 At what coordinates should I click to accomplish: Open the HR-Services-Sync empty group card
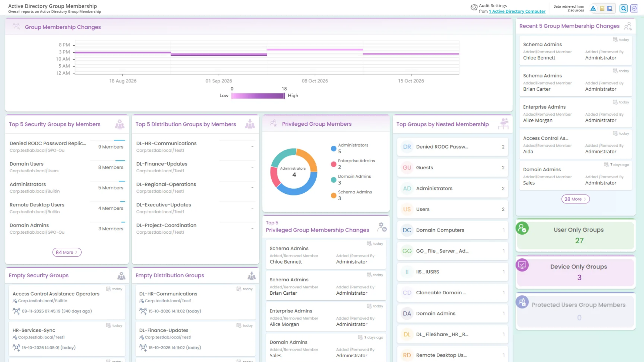67,339
